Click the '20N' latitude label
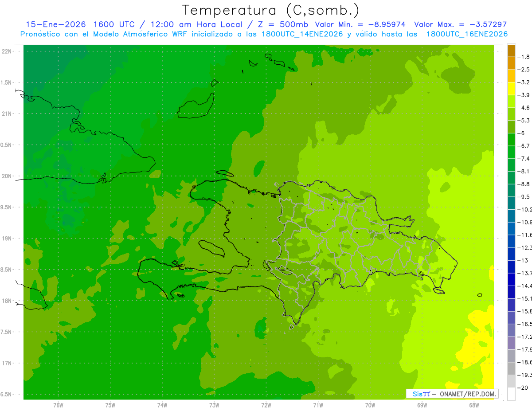This screenshot has width=532, height=411. click(8, 176)
